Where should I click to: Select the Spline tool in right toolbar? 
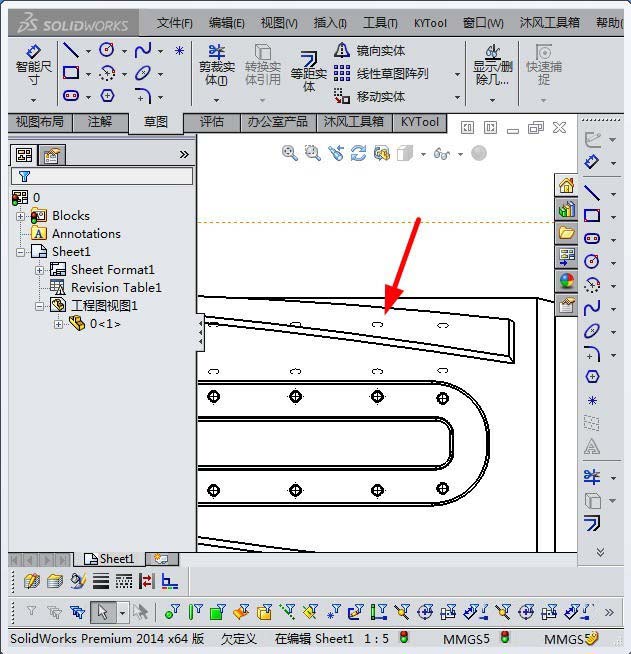[592, 308]
